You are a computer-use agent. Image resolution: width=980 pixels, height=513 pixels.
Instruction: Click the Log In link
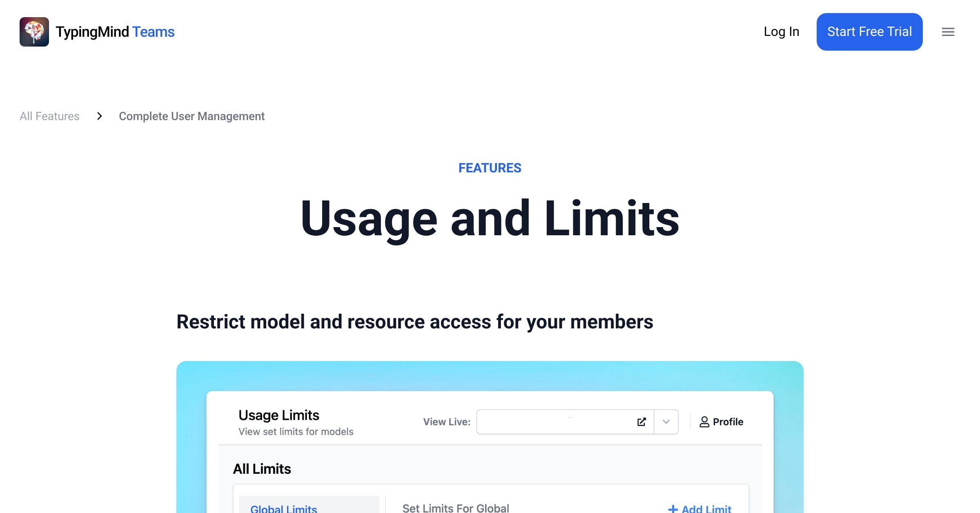tap(781, 31)
